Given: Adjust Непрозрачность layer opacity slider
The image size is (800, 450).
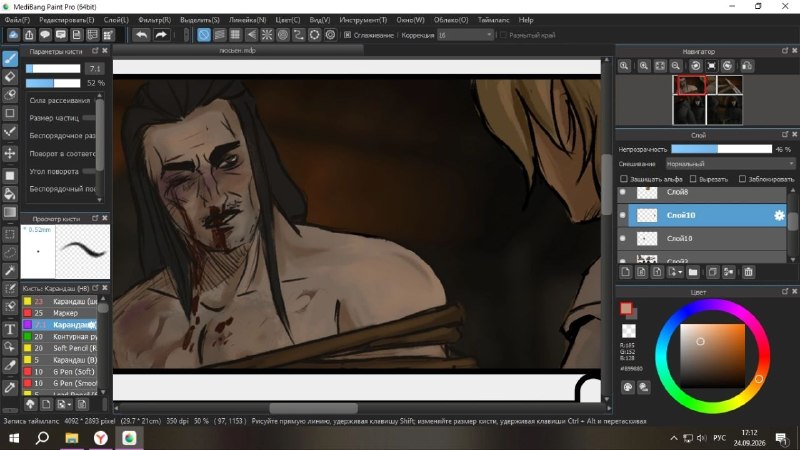Looking at the screenshot, I should (x=721, y=149).
